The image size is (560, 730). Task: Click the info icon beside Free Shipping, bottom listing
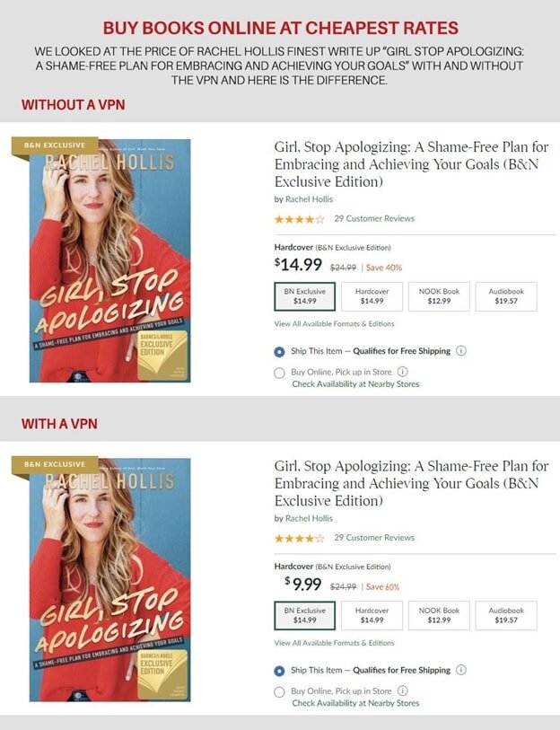tap(461, 670)
